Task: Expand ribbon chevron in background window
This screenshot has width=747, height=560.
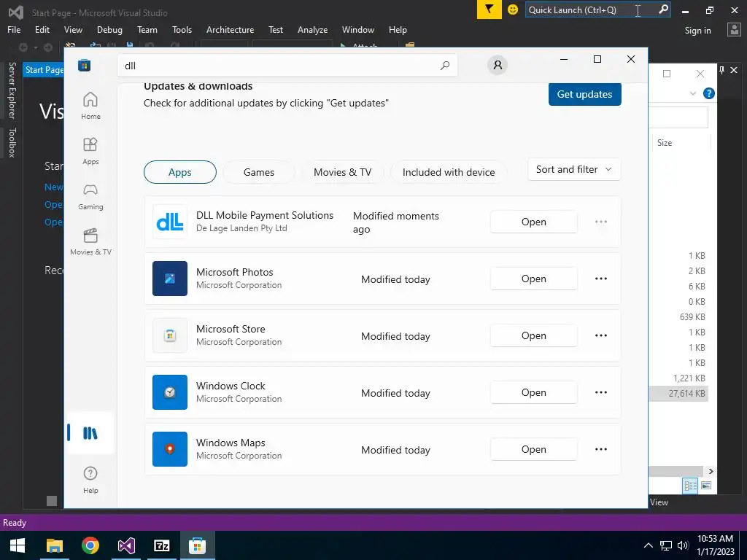Action: point(693,93)
